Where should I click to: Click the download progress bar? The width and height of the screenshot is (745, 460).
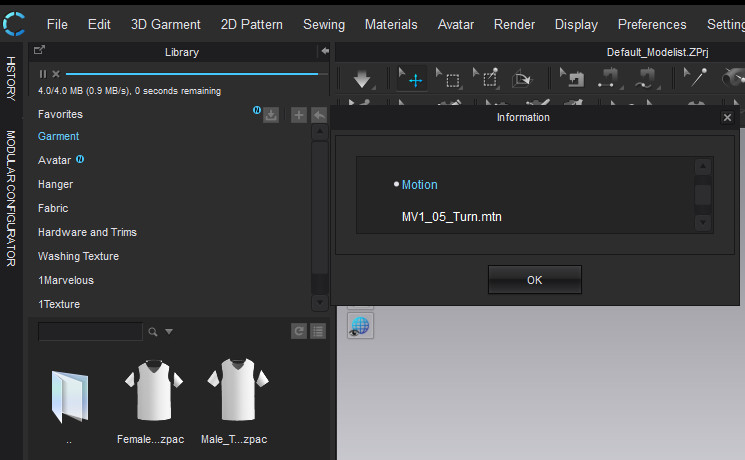click(192, 74)
